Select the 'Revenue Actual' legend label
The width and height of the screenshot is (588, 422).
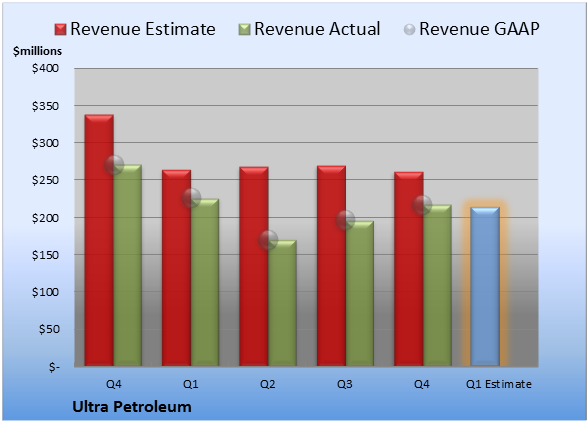[x=317, y=29]
